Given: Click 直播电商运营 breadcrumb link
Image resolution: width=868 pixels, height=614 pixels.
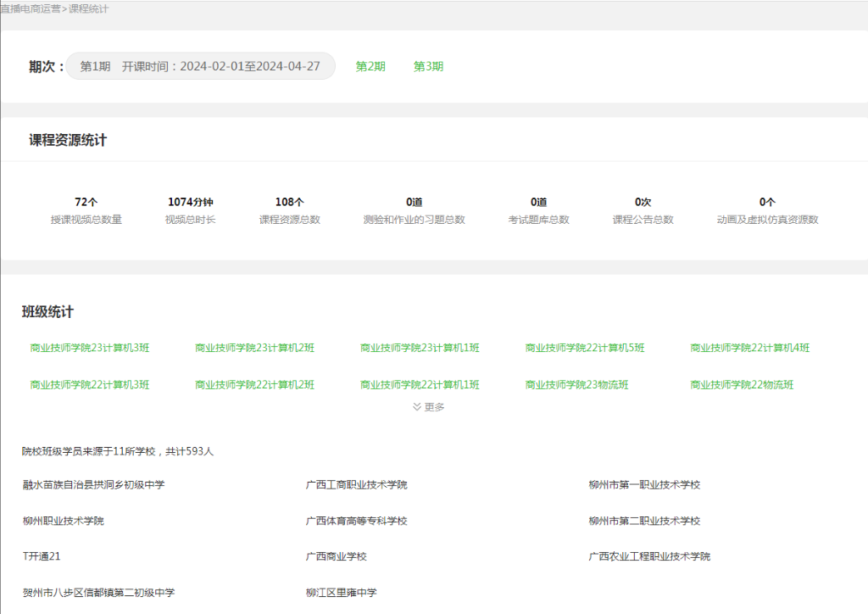Looking at the screenshot, I should pos(31,8).
